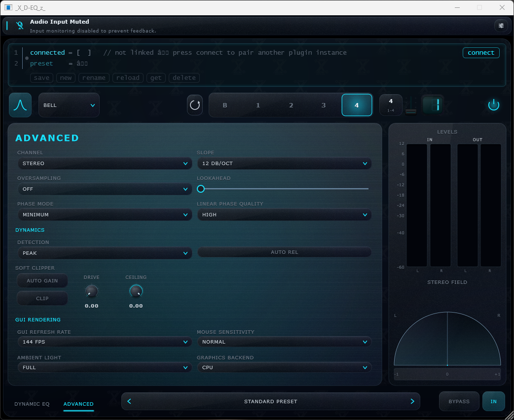Screen dimensions: 514x420
Task: Select band 1
Action: pos(258,105)
